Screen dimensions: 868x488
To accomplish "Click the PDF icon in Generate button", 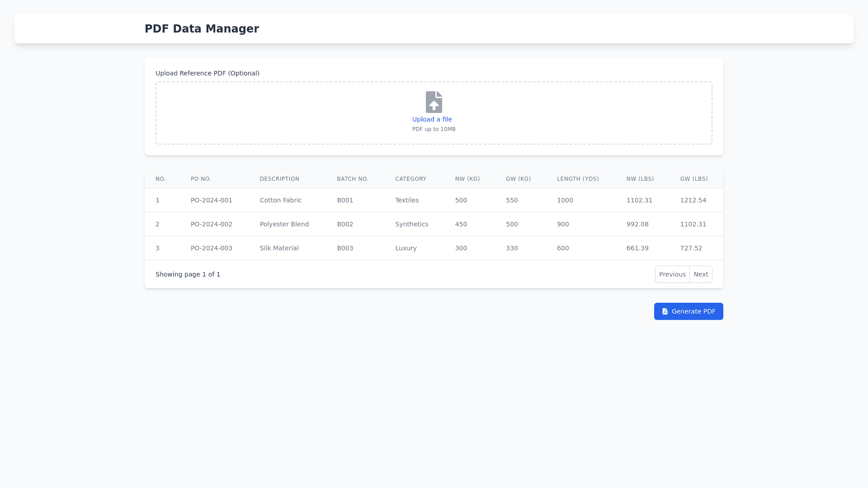I will [665, 311].
